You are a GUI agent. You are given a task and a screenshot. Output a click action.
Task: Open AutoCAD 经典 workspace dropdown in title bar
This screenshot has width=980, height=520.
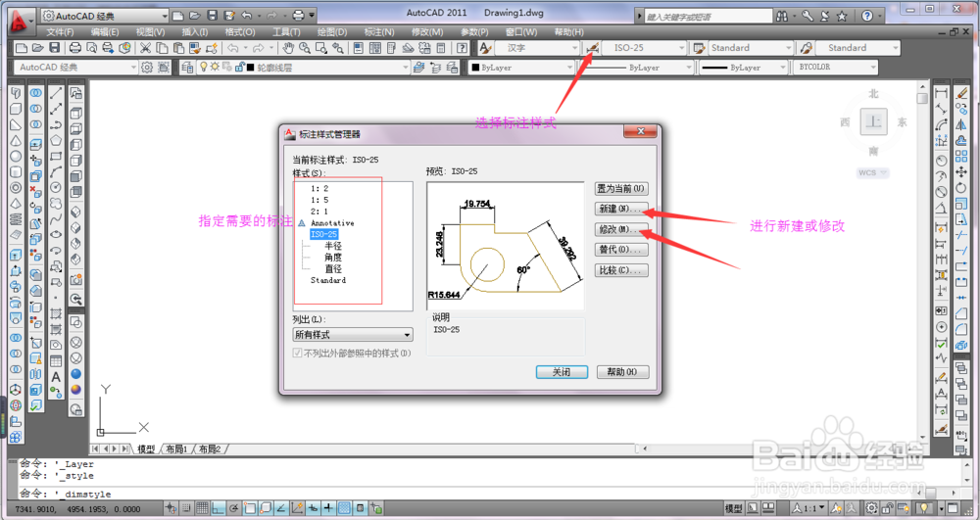click(105, 16)
